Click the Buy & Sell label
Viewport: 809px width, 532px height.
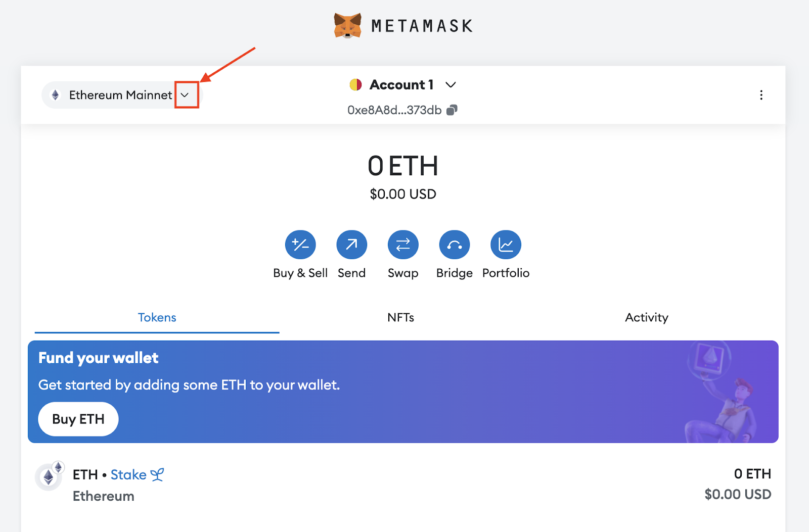(300, 273)
